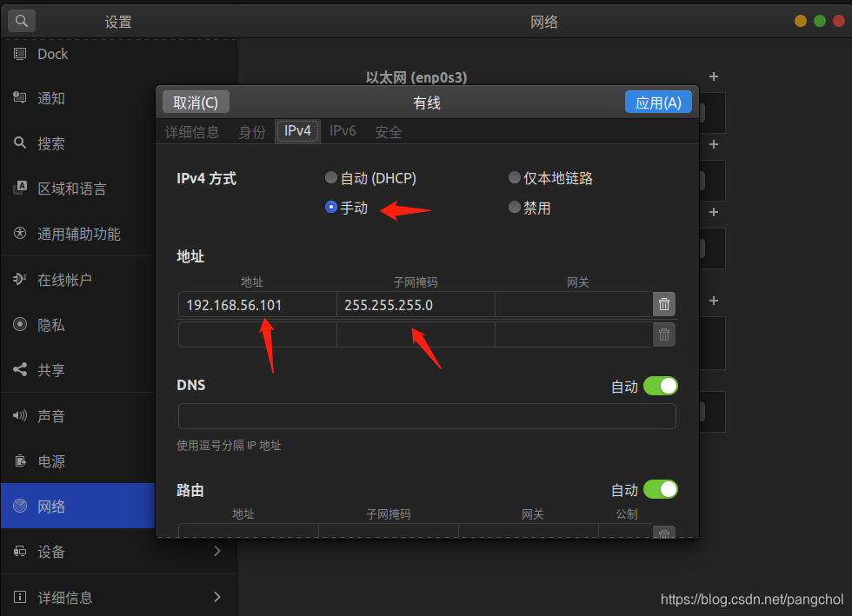Click the Dock sidebar icon
This screenshot has width=852, height=616.
tap(20, 54)
